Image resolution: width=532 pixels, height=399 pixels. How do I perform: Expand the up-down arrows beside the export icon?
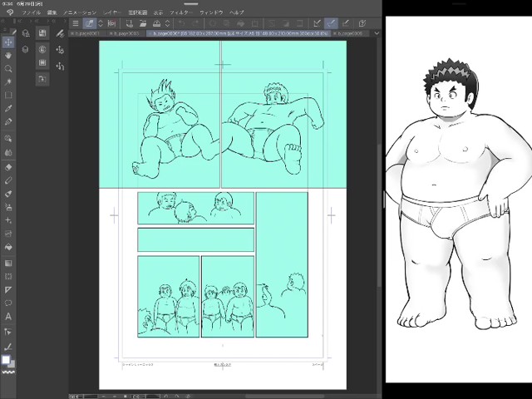coord(168,23)
